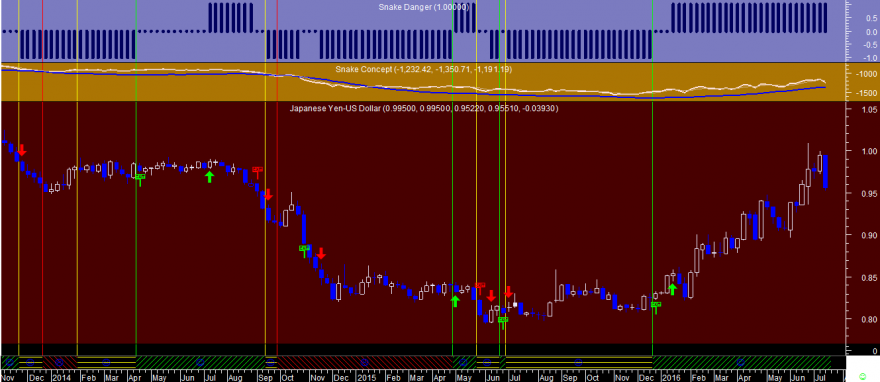Screen dimensions: 880x382
Task: Click ribbon circle marker above Sep 2014 label
Action: click(271, 362)
